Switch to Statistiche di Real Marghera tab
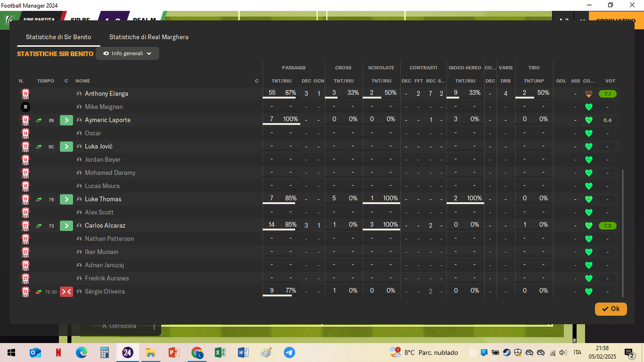Viewport: 644px width, 362px height. coord(149,37)
